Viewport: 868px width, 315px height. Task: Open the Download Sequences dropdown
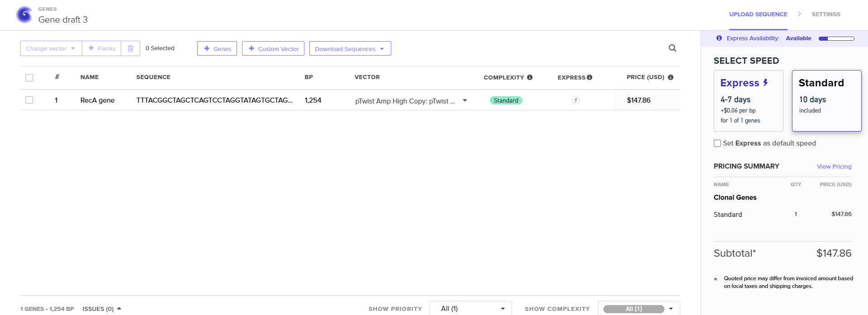pos(350,48)
